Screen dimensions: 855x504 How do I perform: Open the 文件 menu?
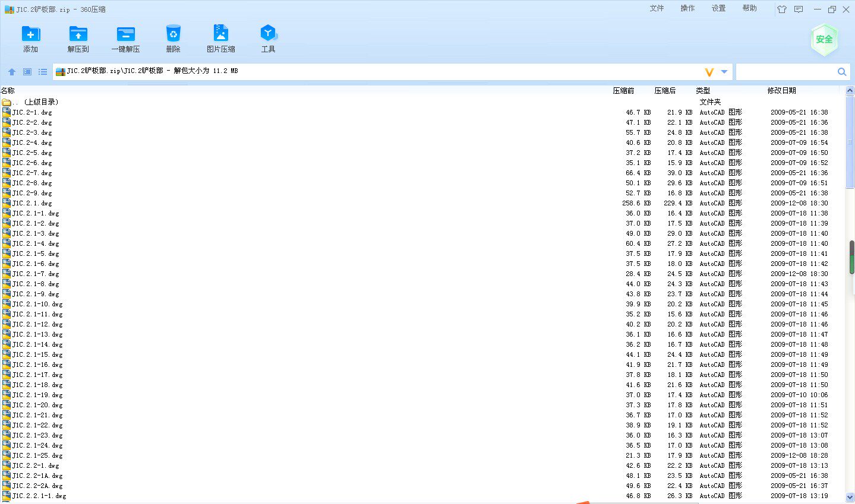pos(657,8)
